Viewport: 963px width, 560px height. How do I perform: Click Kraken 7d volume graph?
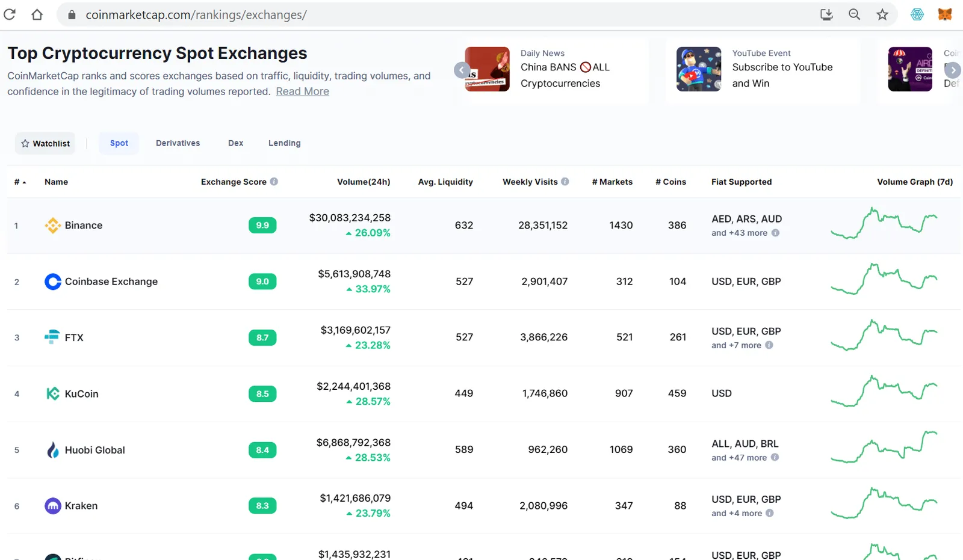884,503
